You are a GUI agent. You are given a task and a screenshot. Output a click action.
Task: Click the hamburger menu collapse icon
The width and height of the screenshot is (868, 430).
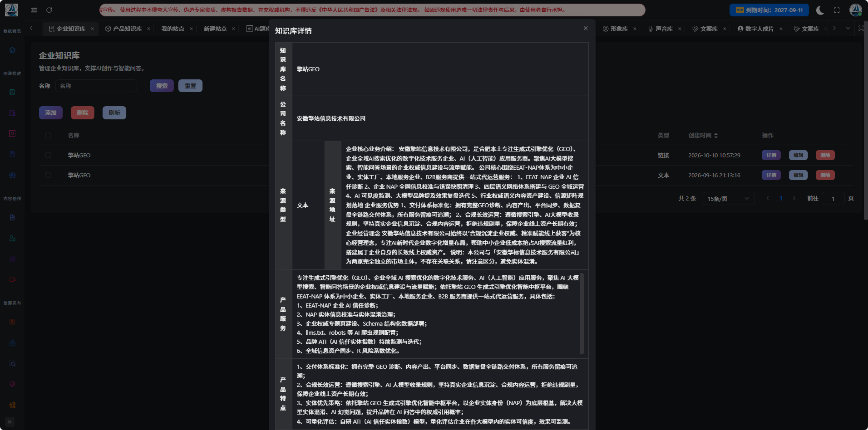(x=34, y=10)
